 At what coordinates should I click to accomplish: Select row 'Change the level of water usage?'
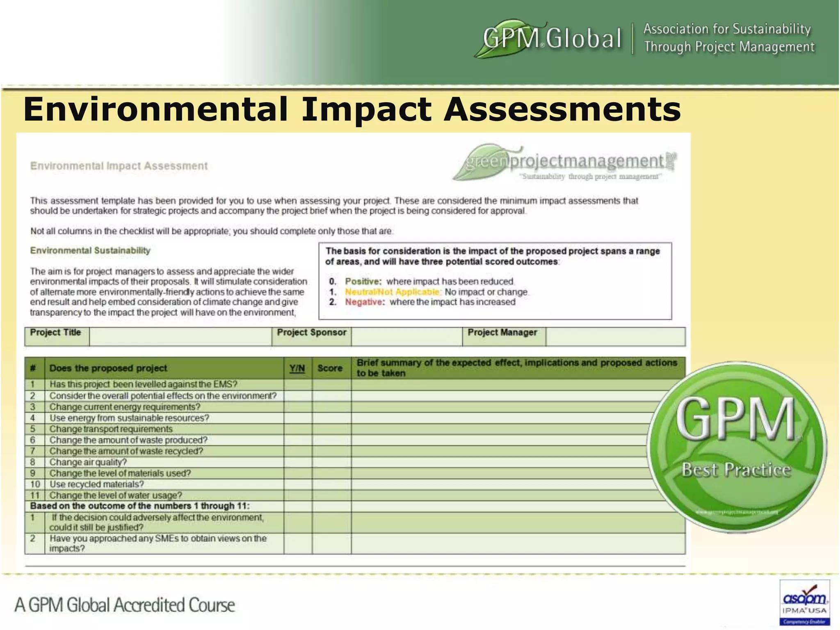point(355,495)
